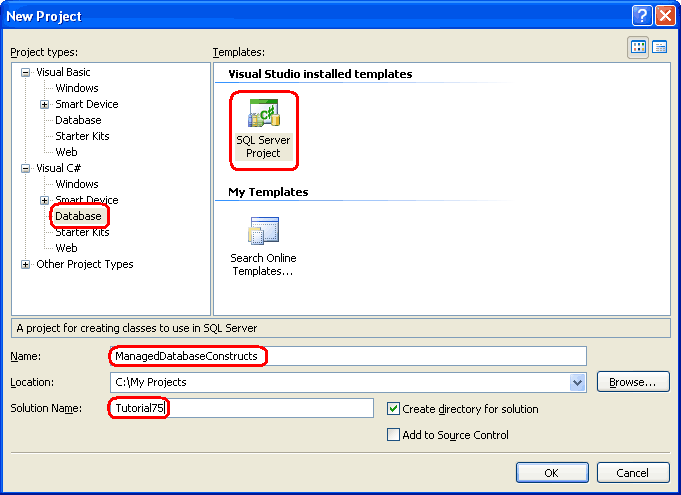Viewport: 681px width, 495px height.
Task: Select Starter Kits under Visual Basic
Action: 82,136
